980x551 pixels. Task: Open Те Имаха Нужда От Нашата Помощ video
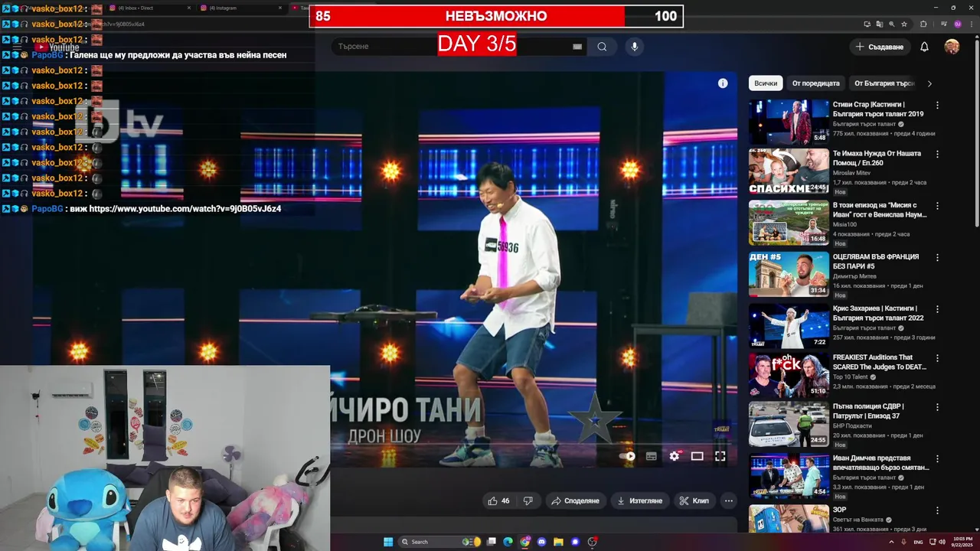789,172
